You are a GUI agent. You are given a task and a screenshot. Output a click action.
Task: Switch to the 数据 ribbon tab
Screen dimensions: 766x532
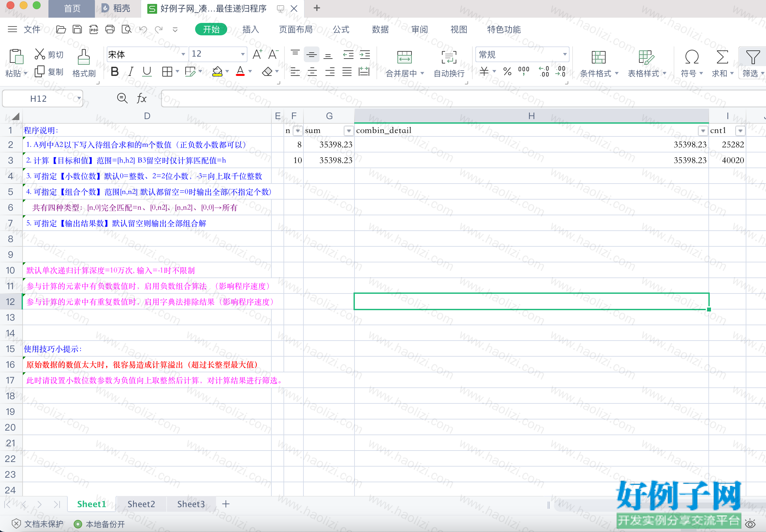[380, 29]
